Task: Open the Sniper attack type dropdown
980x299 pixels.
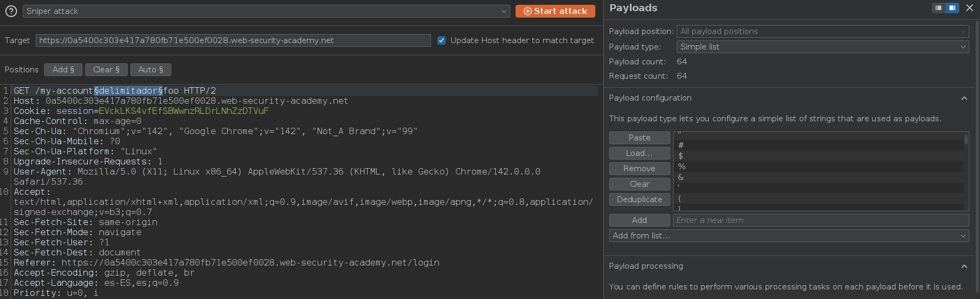Action: pyautogui.click(x=266, y=11)
